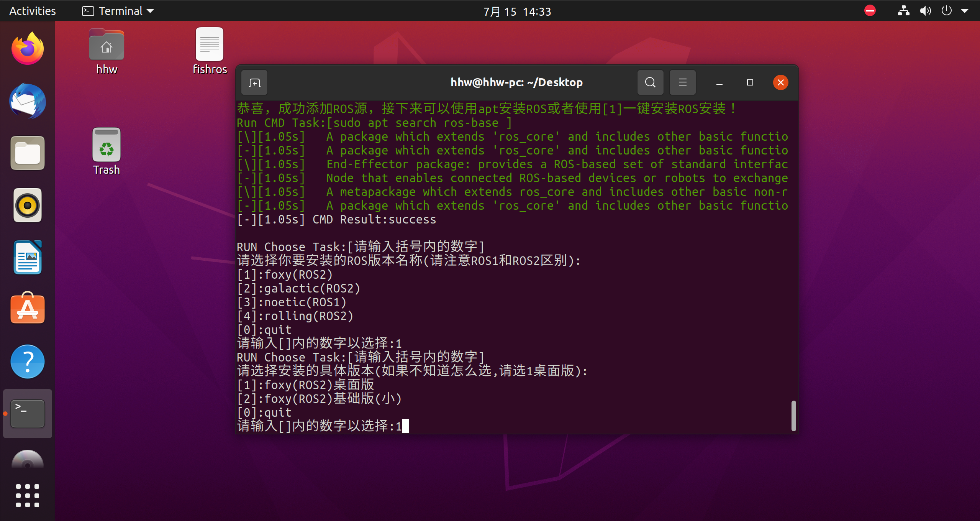
Task: Click the '[2]:galactic(ROS2)' line
Action: coord(298,288)
